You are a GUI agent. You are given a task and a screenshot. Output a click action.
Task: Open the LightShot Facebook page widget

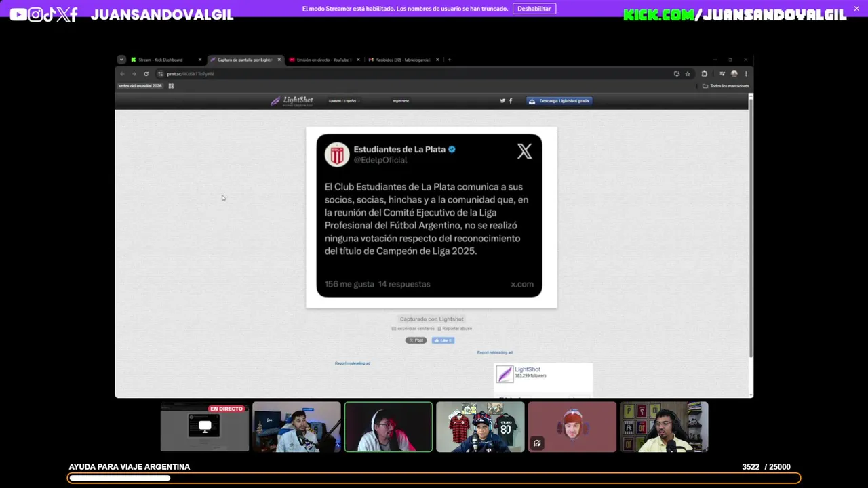[x=543, y=380]
